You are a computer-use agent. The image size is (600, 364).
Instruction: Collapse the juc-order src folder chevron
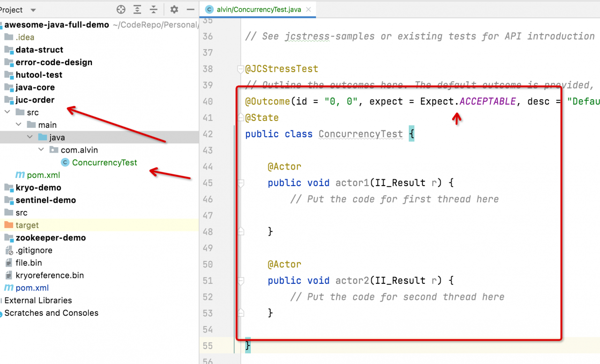point(7,112)
